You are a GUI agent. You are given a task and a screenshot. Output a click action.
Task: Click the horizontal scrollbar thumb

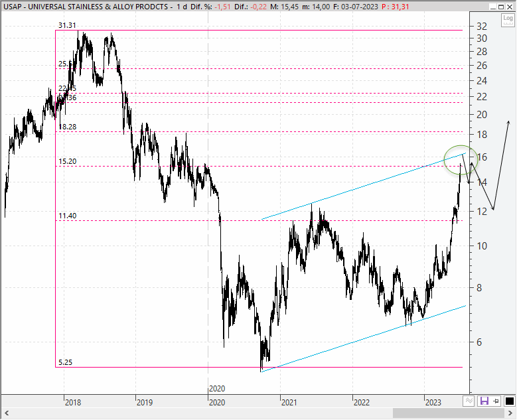[x=449, y=413]
